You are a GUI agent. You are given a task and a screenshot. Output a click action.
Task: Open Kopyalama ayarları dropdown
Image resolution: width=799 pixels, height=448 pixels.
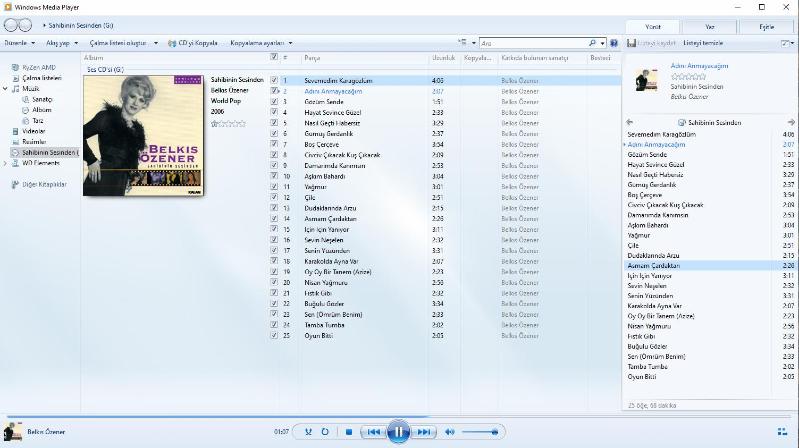261,43
